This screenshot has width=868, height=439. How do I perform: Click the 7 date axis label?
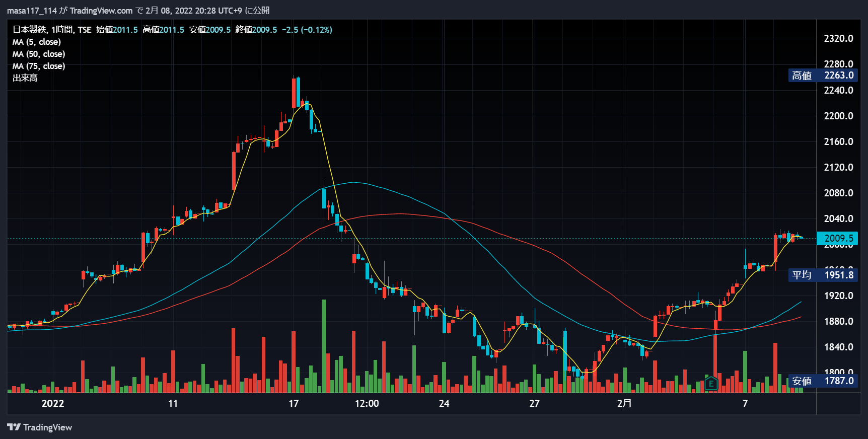745,403
